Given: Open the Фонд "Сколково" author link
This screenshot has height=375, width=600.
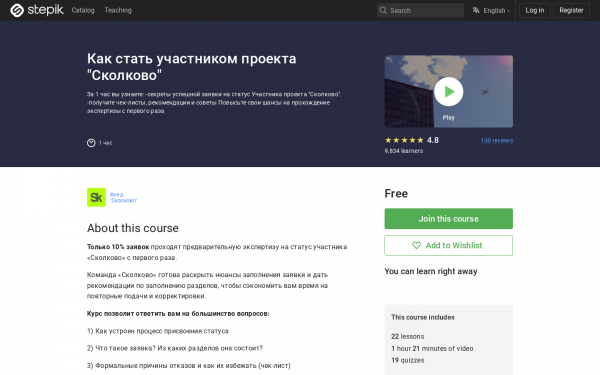Looking at the screenshot, I should [123, 197].
